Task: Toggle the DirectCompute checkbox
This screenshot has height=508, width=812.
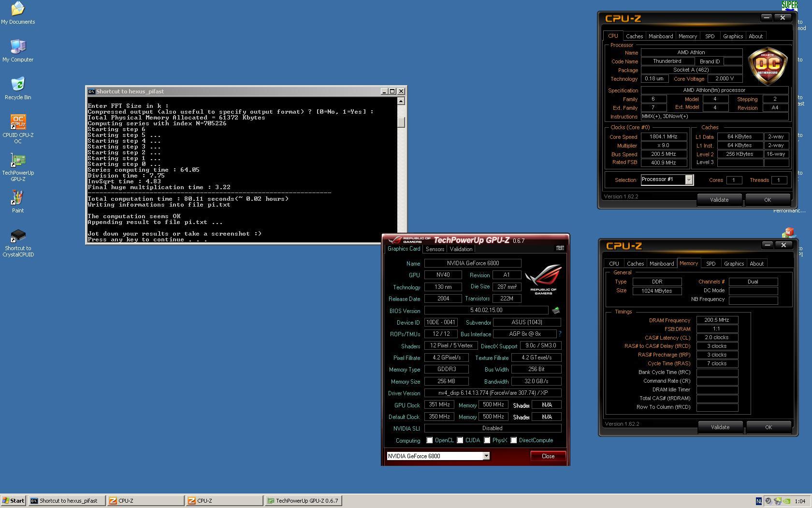Action: point(513,440)
